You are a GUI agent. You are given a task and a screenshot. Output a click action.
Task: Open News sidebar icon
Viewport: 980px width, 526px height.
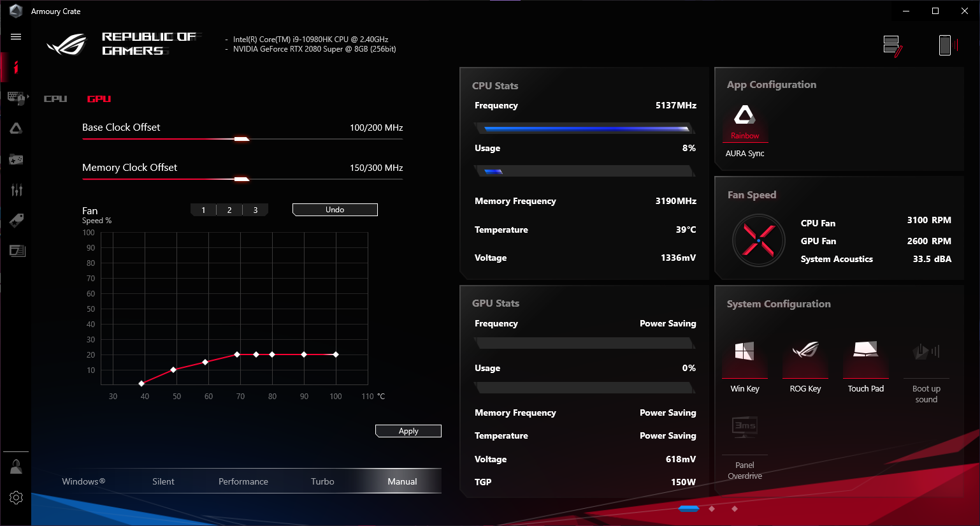(x=17, y=251)
